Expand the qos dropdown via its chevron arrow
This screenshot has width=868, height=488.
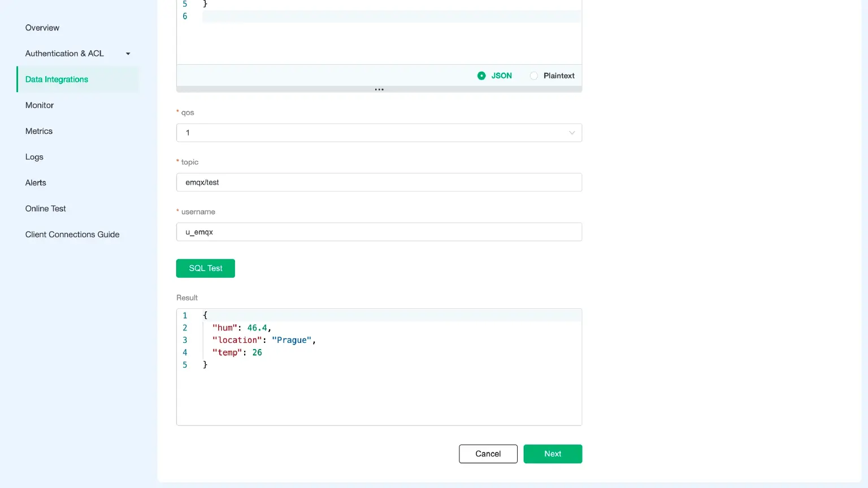tap(572, 132)
